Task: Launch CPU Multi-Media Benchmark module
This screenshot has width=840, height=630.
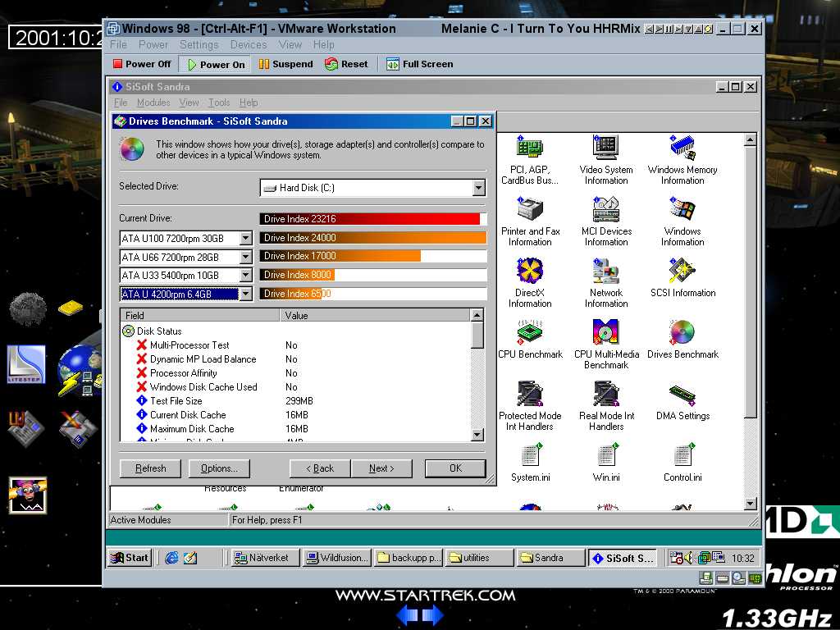Action: click(606, 332)
